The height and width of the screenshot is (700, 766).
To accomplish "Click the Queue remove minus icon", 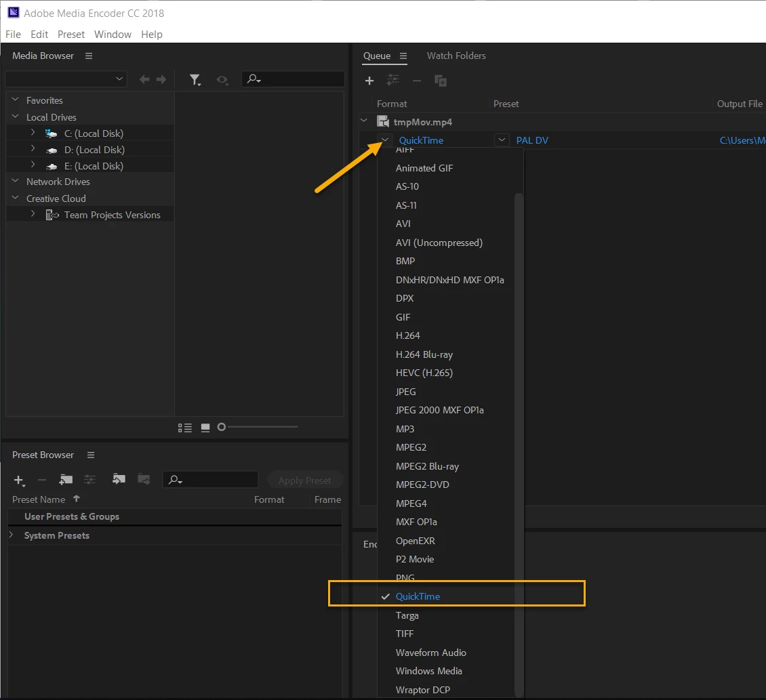I will pyautogui.click(x=417, y=81).
